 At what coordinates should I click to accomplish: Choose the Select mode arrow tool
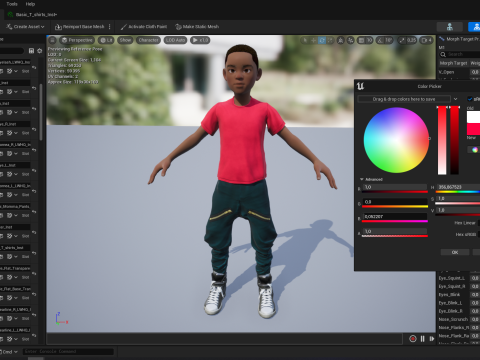pyautogui.click(x=305, y=40)
